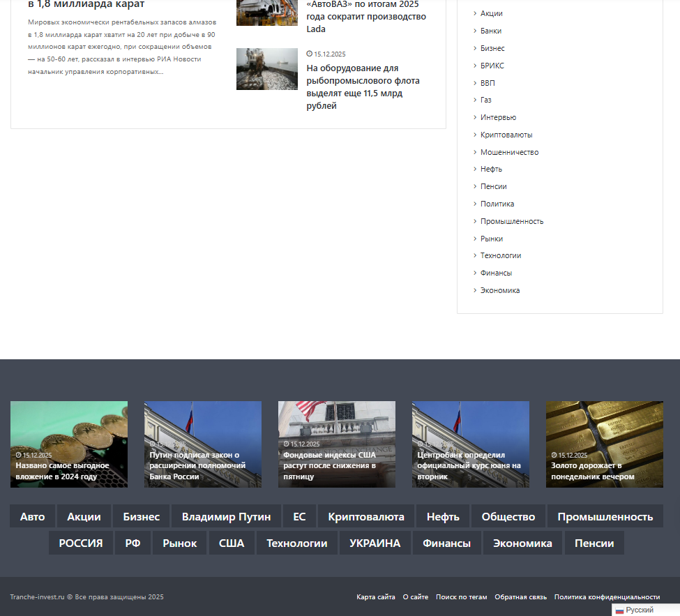Open the Мошенничество category
680x616 pixels.
click(x=510, y=152)
